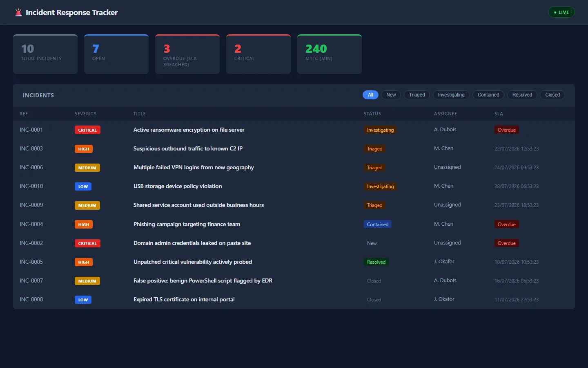This screenshot has width=588, height=368.
Task: Click the ASSIGNEE column header
Action: click(445, 114)
